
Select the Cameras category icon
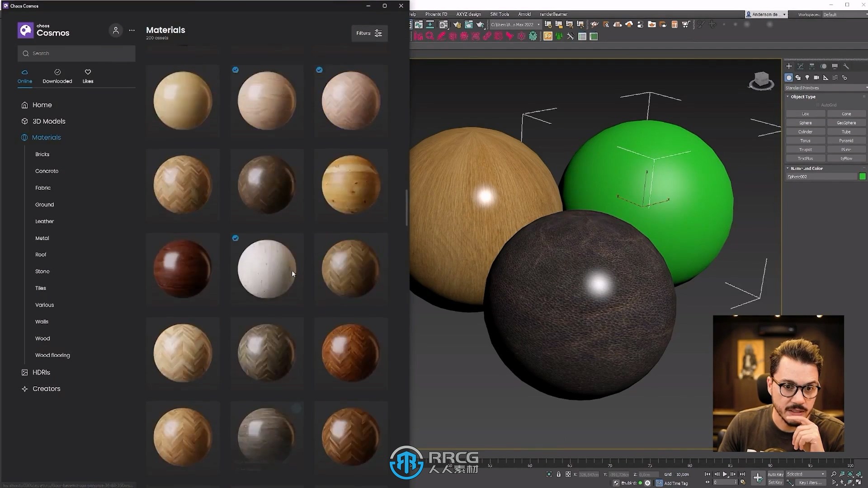click(816, 78)
